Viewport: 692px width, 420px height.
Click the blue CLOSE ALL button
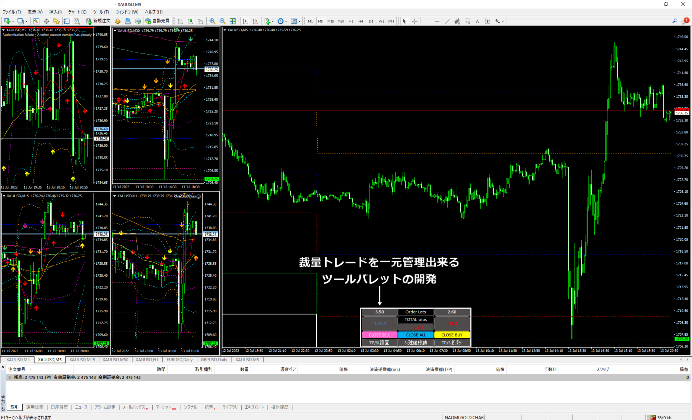click(x=415, y=335)
